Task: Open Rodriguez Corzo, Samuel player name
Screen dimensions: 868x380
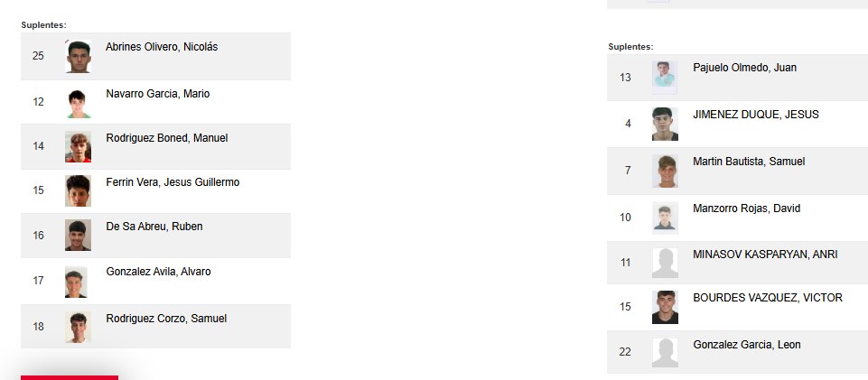Action: coord(166,319)
